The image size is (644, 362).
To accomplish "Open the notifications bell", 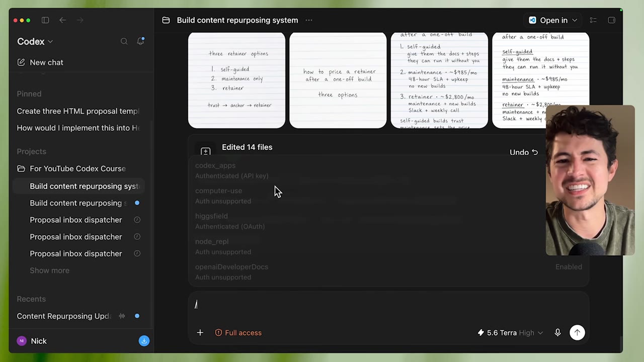I will pyautogui.click(x=140, y=41).
